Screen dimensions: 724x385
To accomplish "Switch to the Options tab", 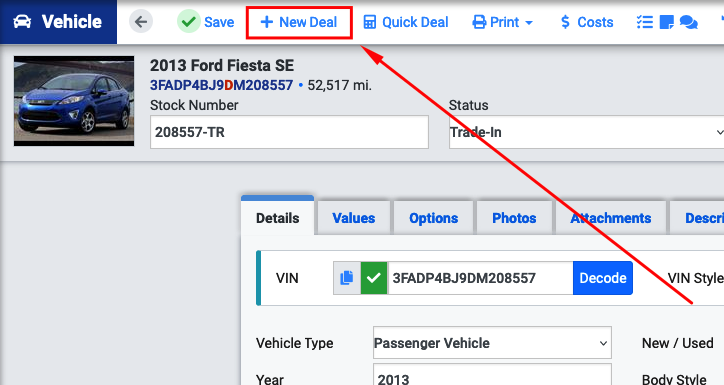I will click(434, 218).
